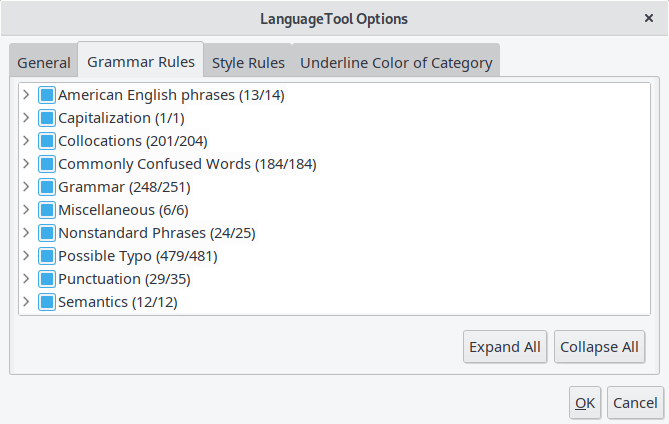Switch to the General tab
The height and width of the screenshot is (424, 669).
[44, 62]
